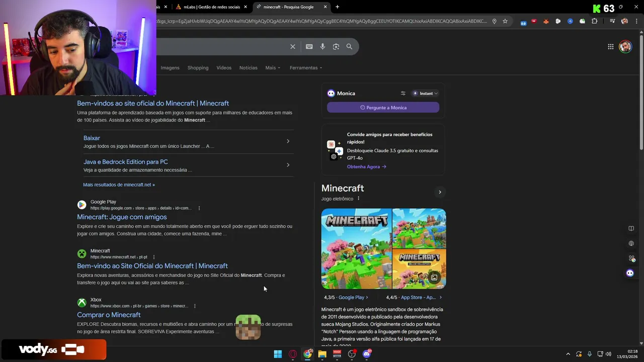This screenshot has width=644, height=362.
Task: Close the mLabs browser tab
Action: (246, 7)
